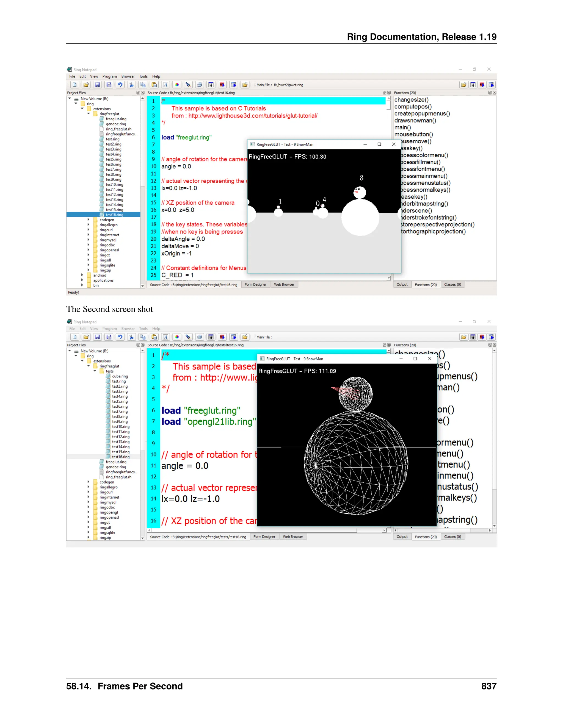Click Copy icon in upper Ring Notepad toolbar
The height and width of the screenshot is (728, 563).
(x=143, y=85)
